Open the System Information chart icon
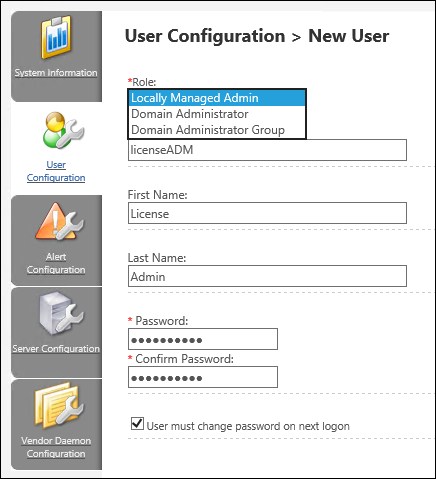 [x=56, y=37]
